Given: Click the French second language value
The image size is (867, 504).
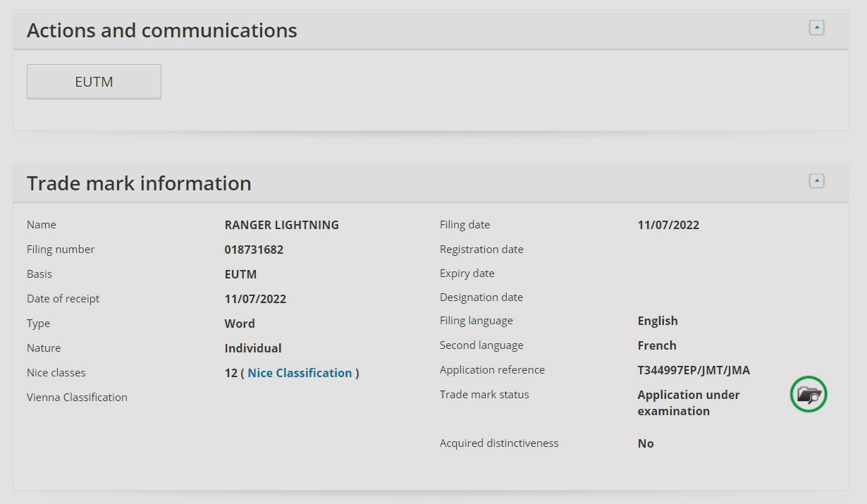Looking at the screenshot, I should (x=657, y=345).
